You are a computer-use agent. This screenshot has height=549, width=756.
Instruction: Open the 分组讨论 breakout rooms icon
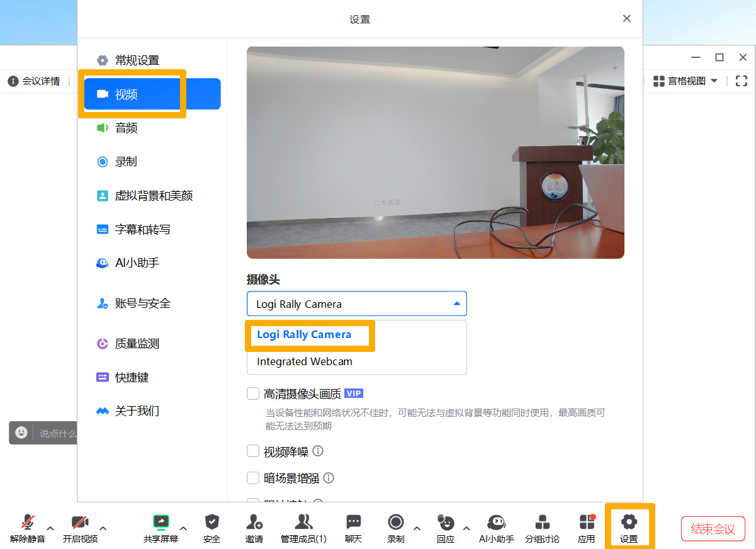[x=541, y=522]
